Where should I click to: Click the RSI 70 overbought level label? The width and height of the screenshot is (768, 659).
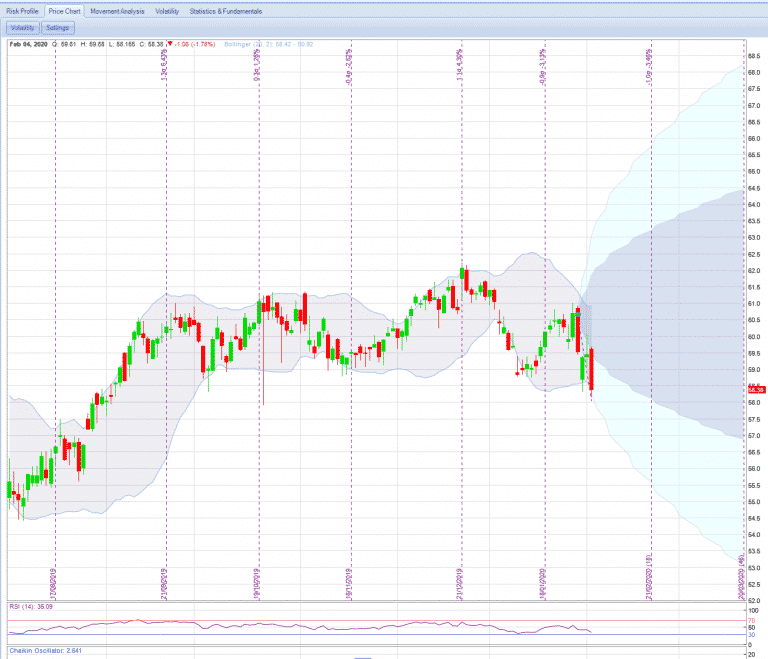pyautogui.click(x=751, y=621)
